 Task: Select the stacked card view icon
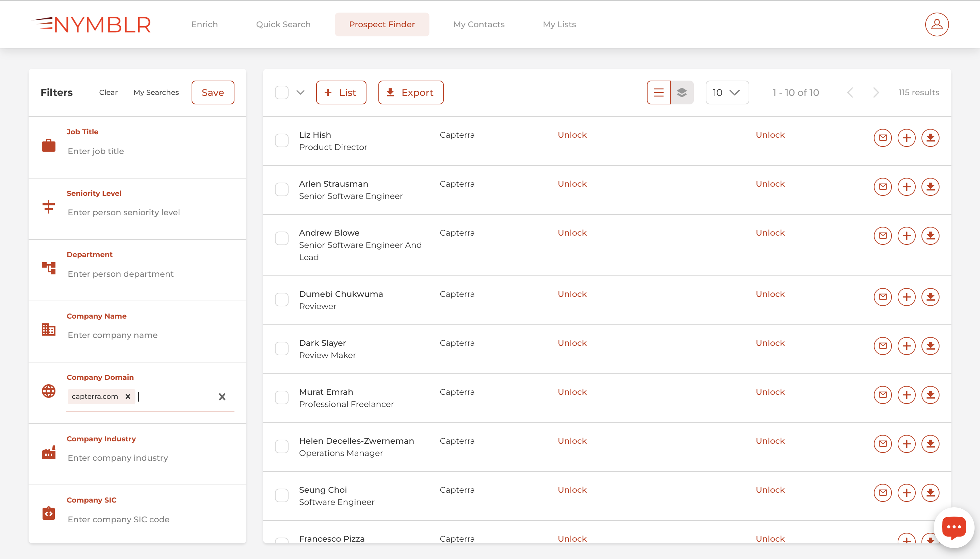[682, 92]
